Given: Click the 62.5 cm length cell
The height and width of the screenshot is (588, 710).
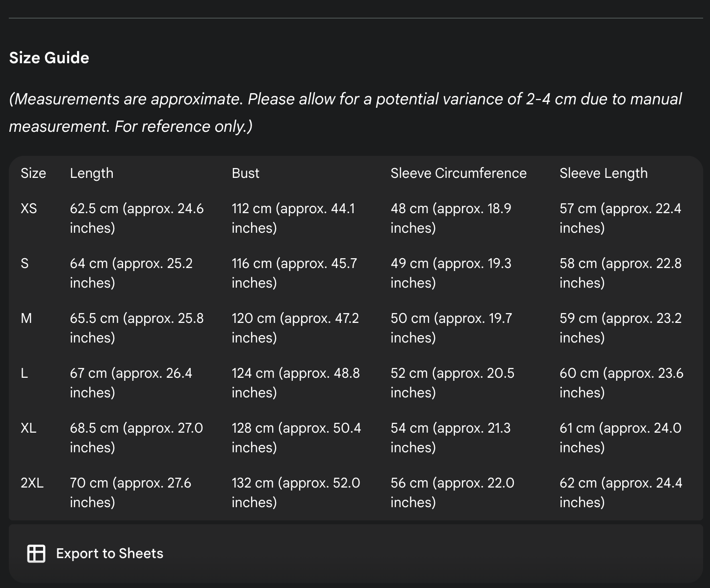Looking at the screenshot, I should pos(136,218).
